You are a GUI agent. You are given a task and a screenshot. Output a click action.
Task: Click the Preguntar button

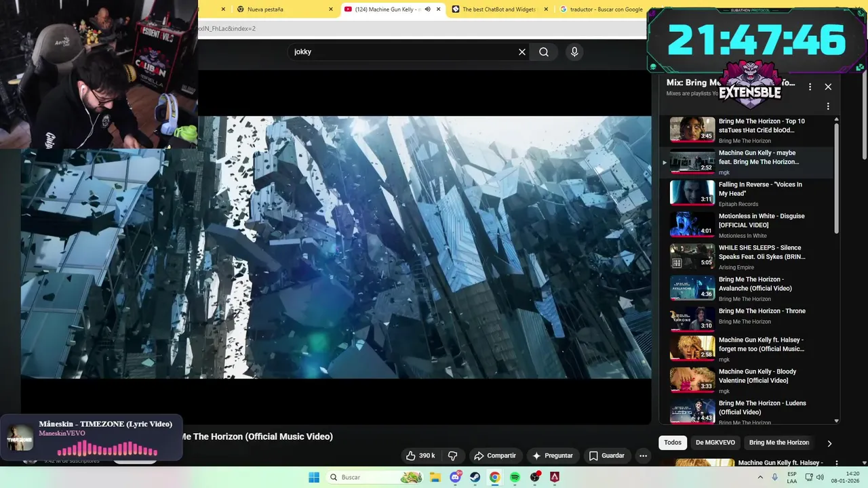[x=553, y=455]
